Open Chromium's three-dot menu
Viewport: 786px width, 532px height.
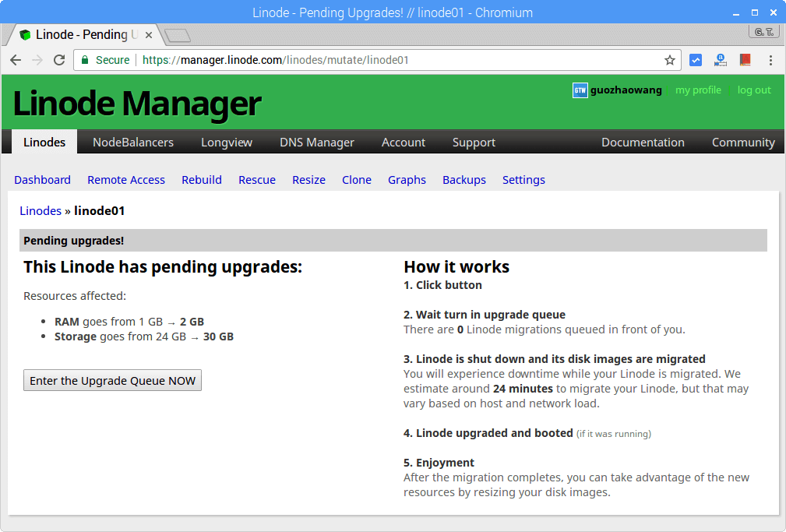[772, 59]
